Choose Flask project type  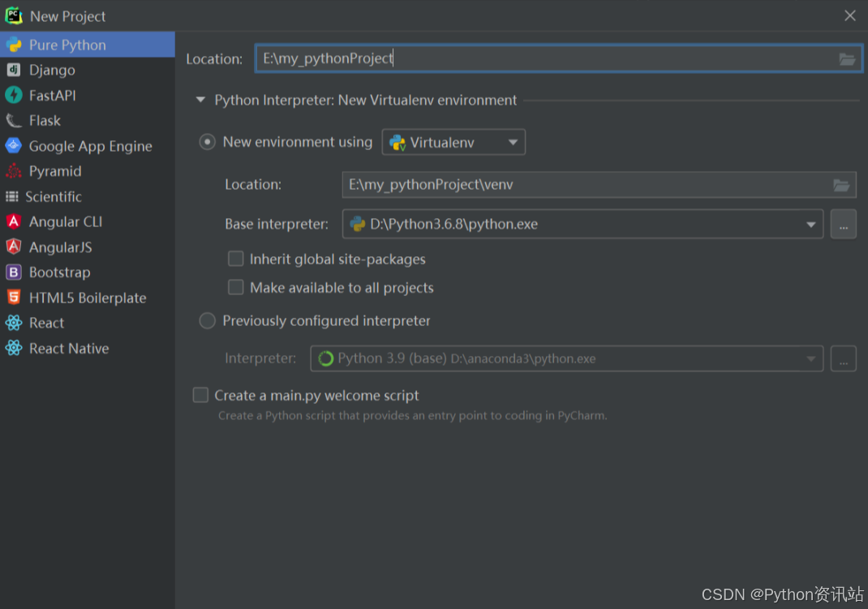point(88,121)
